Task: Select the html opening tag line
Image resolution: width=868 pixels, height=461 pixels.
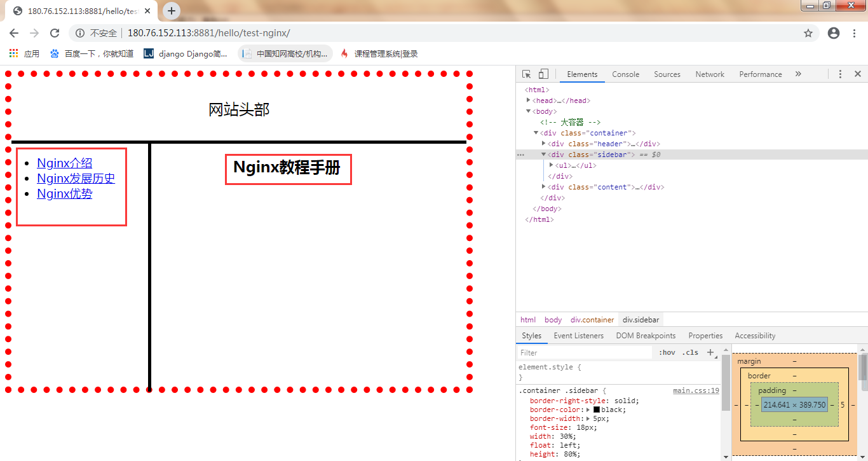Action: pyautogui.click(x=538, y=90)
